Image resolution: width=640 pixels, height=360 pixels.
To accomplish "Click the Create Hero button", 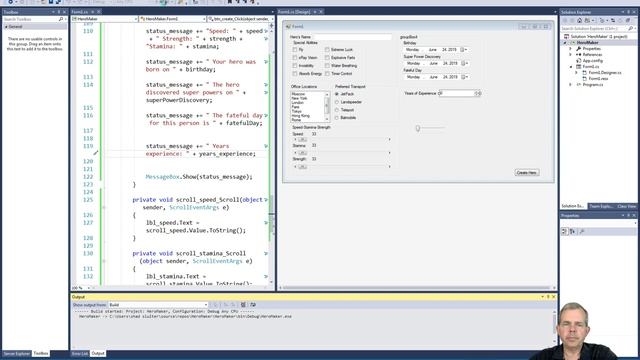I will (527, 173).
